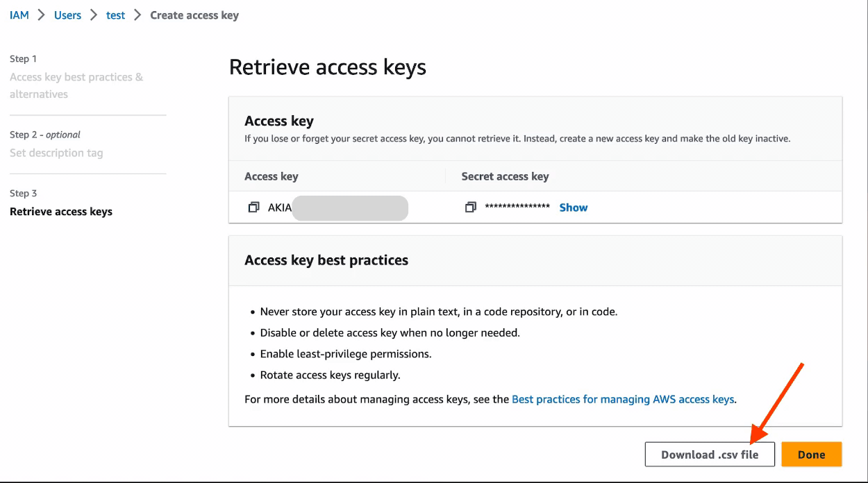The width and height of the screenshot is (868, 483).
Task: Go to IAM breadcrumb link
Action: pyautogui.click(x=19, y=15)
